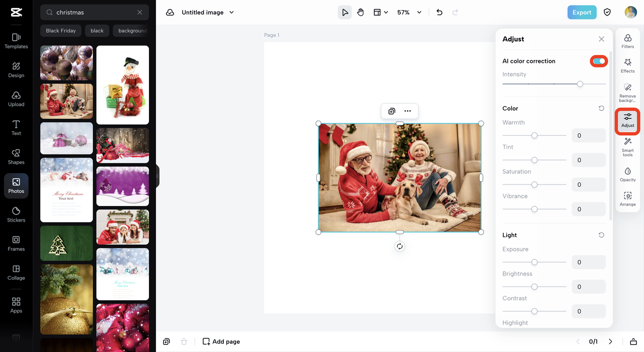
Task: Select the Text tool in sidebar
Action: 16,128
